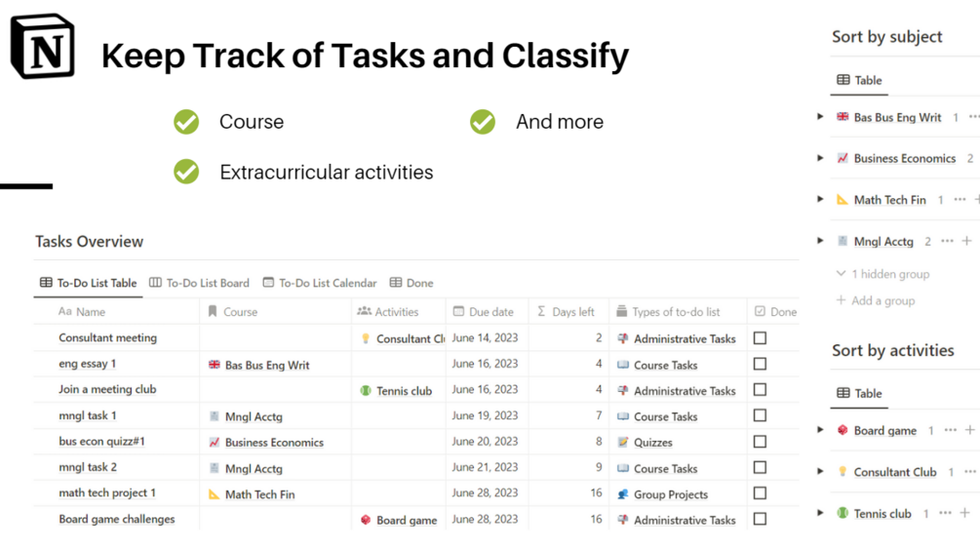Click the tennis ball icon beside Tennis club in the table
Viewport: 980px width, 551px height.
pyautogui.click(x=366, y=391)
